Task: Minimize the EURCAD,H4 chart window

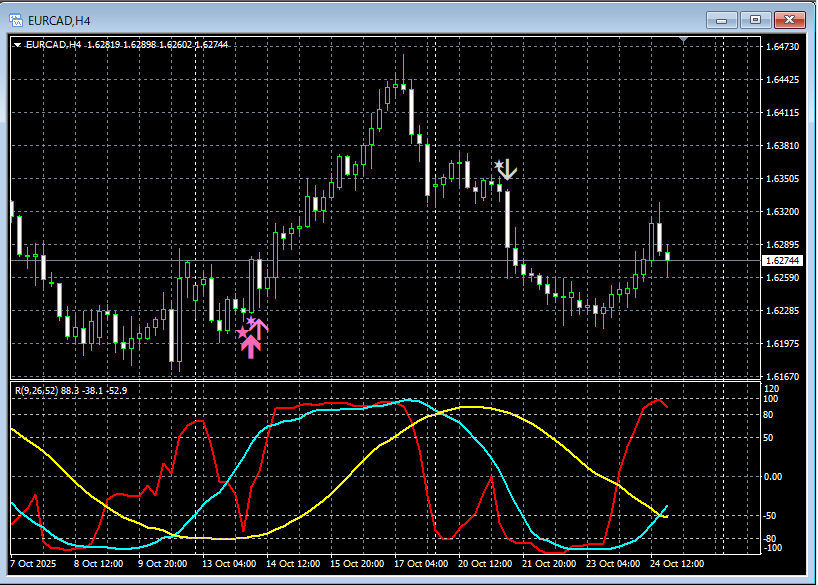Action: click(723, 19)
